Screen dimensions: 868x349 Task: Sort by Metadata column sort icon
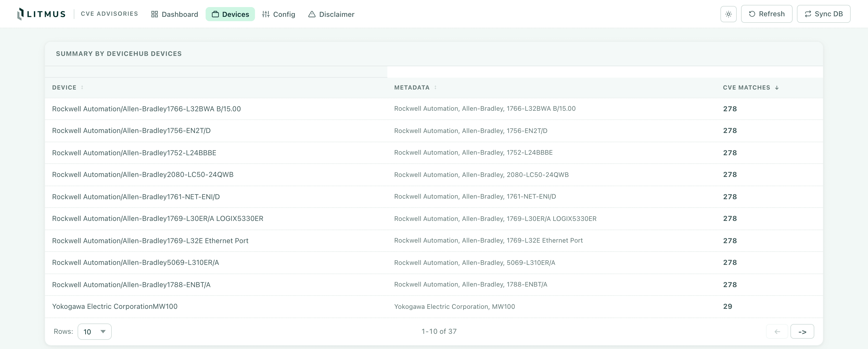pyautogui.click(x=435, y=87)
